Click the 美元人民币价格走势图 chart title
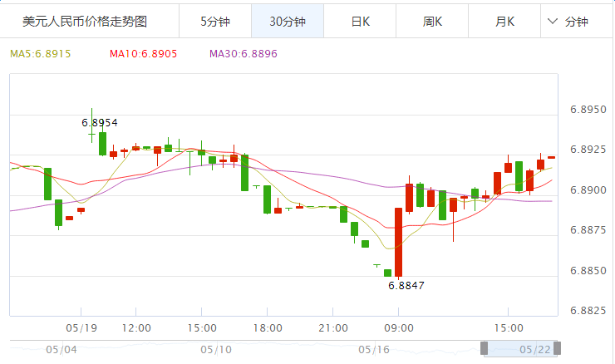 85,22
